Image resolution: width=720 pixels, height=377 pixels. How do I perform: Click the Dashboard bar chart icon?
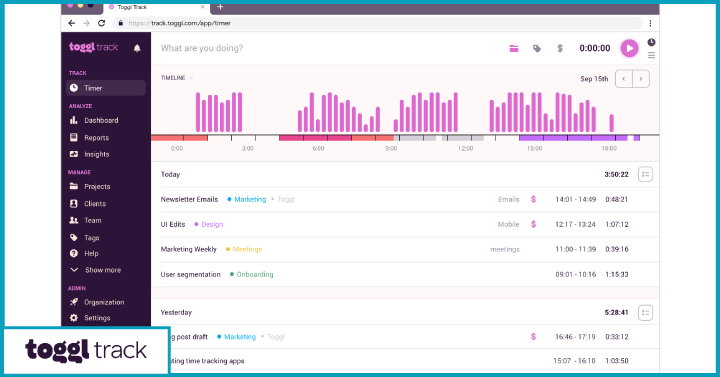click(73, 120)
